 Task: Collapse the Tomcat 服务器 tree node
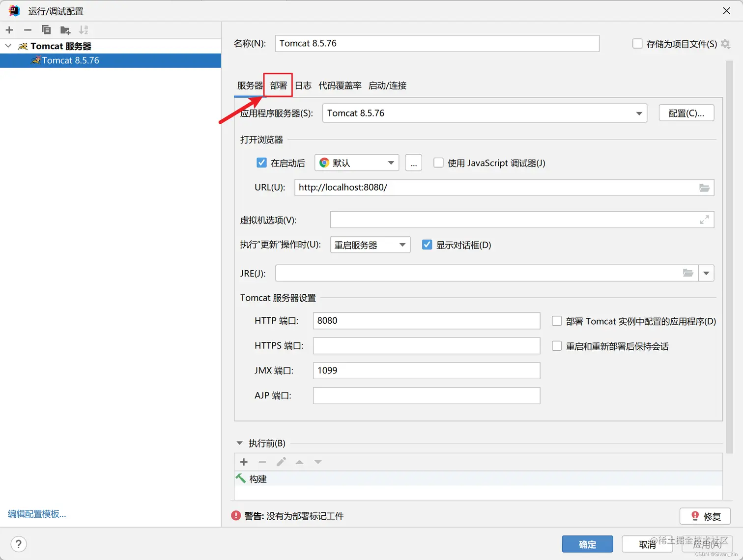(8, 46)
